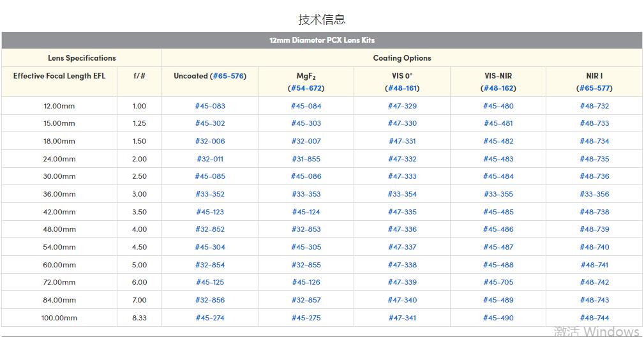Click part number #45-123
The image size is (644, 337).
[x=210, y=212]
